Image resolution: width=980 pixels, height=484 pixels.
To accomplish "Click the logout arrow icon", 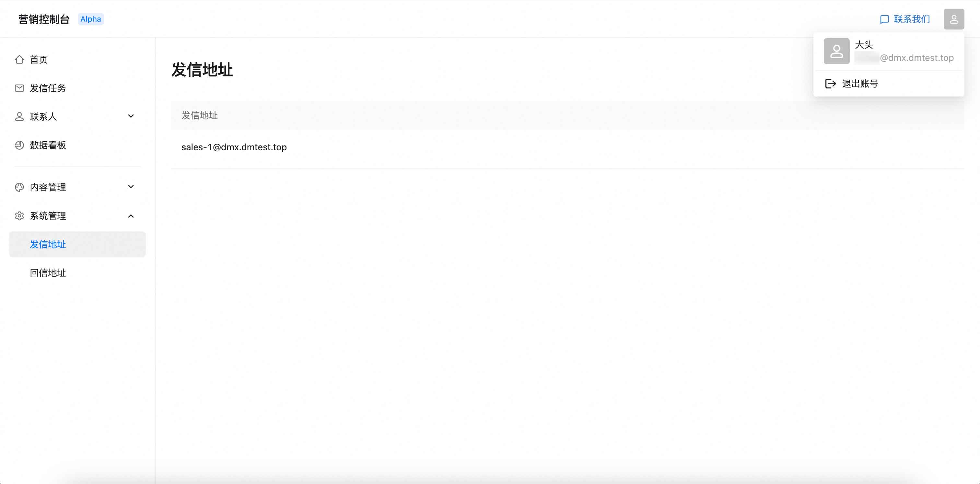I will 831,84.
